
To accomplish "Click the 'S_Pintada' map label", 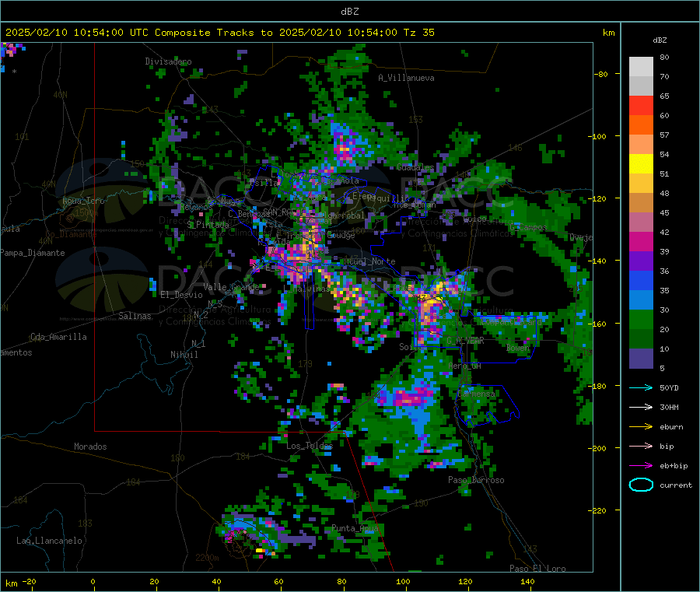I will (208, 224).
